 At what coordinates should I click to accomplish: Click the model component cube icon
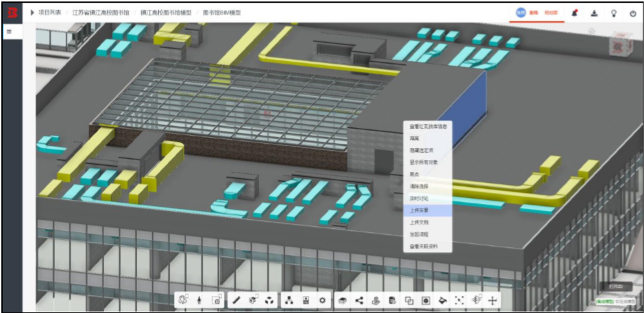pyautogui.click(x=476, y=300)
